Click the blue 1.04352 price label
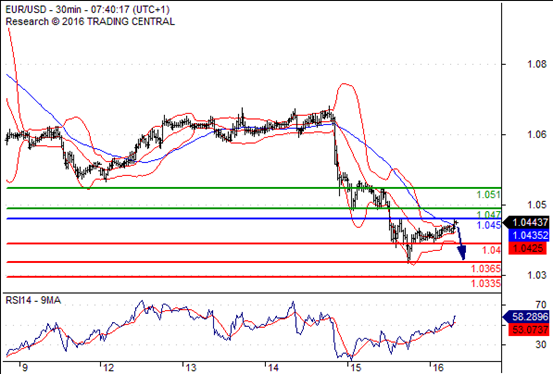Viewport: 553px width, 374px height. pyautogui.click(x=528, y=235)
